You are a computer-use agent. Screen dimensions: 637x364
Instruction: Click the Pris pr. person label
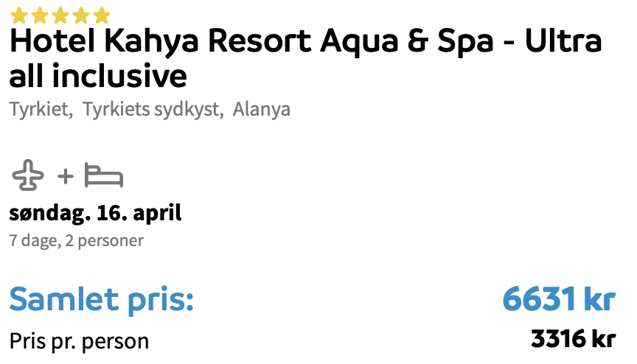click(x=79, y=341)
